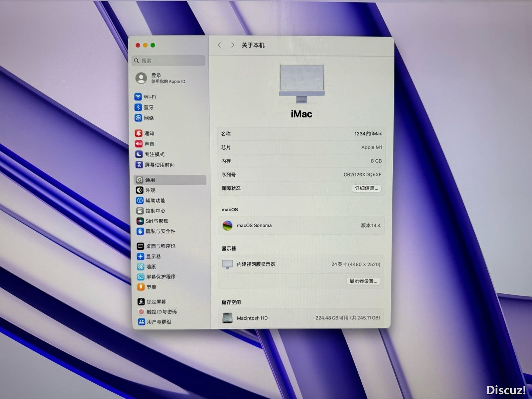532x399 pixels.
Task: Select General (通用) gear icon
Action: click(140, 180)
